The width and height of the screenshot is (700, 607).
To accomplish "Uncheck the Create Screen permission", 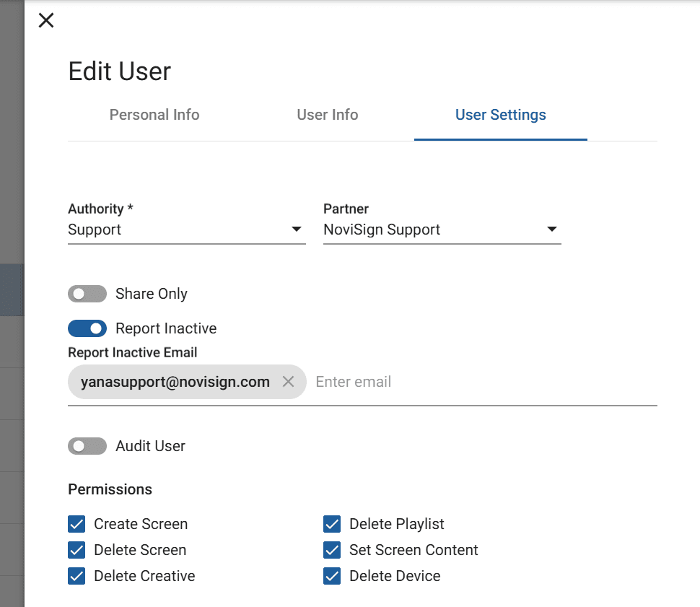I will pos(76,524).
